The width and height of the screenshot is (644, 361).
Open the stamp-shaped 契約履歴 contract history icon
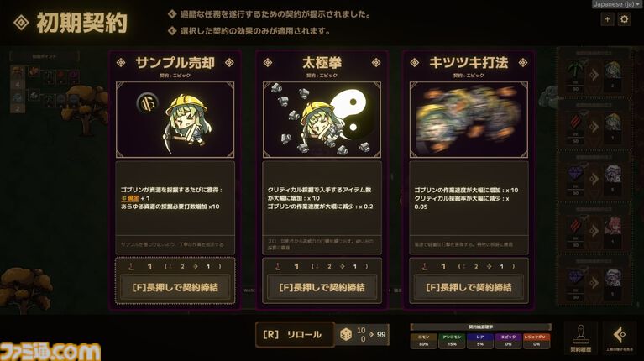coord(581,337)
